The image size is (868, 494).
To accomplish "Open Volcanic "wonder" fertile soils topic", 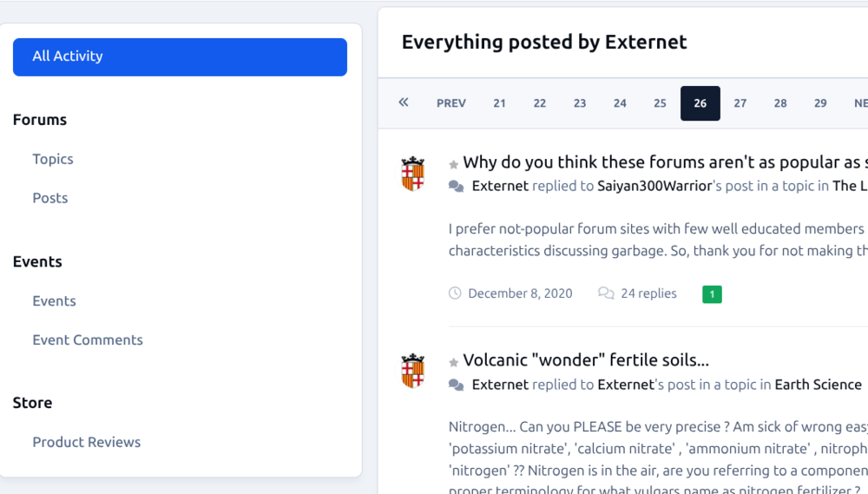I will [586, 360].
